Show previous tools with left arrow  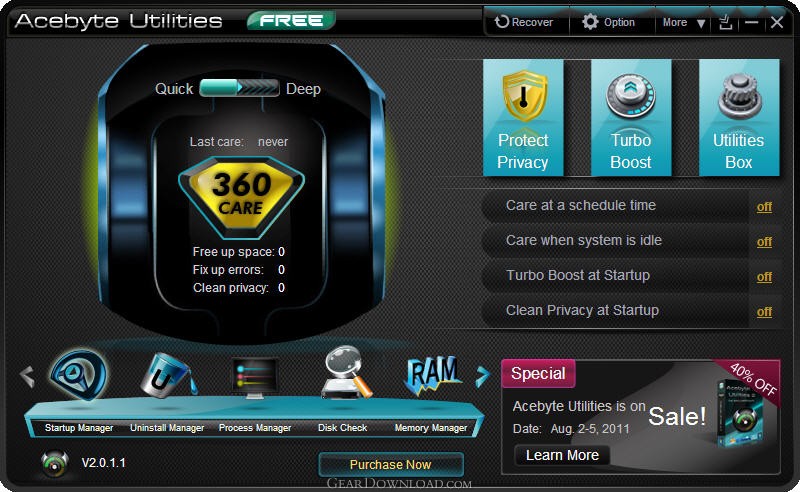point(27,377)
